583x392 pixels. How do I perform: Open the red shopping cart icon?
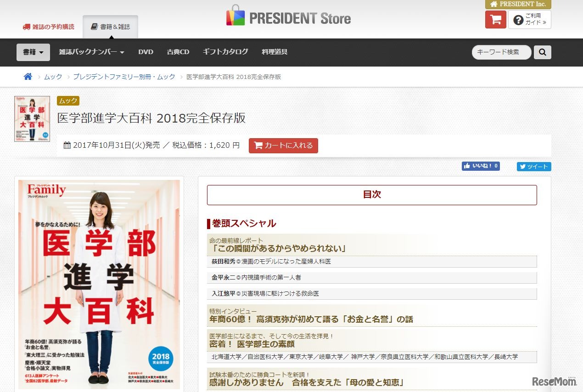coord(495,20)
